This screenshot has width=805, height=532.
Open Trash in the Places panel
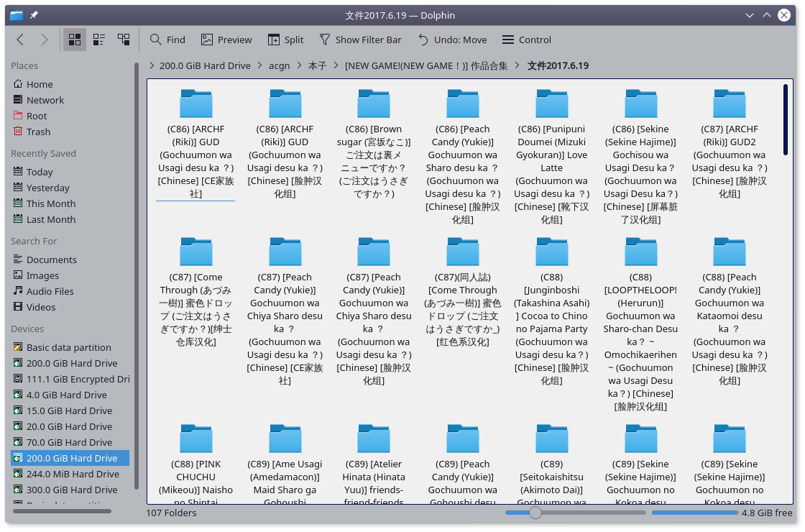click(x=38, y=132)
